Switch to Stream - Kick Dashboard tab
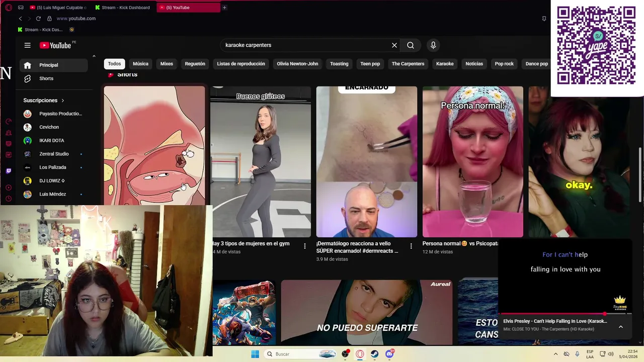644x362 pixels. 123,8
